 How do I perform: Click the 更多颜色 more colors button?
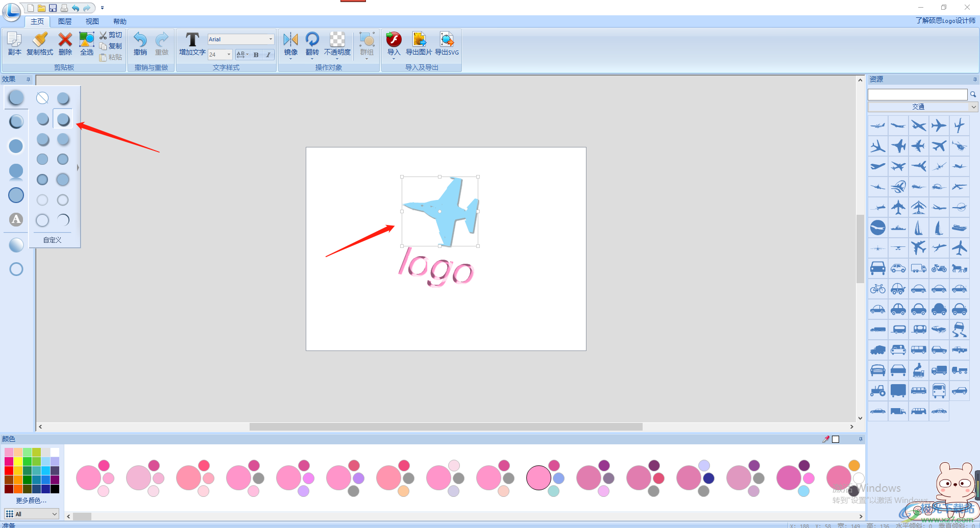(31, 500)
